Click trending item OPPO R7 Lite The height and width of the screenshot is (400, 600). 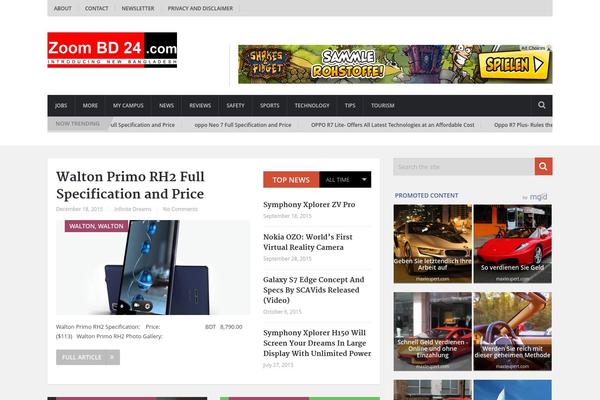click(x=393, y=125)
